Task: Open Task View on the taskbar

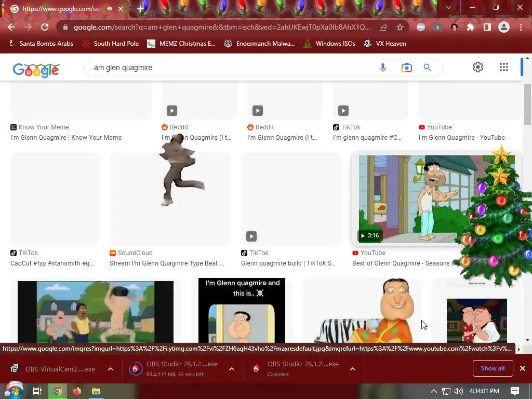Action: click(37, 391)
